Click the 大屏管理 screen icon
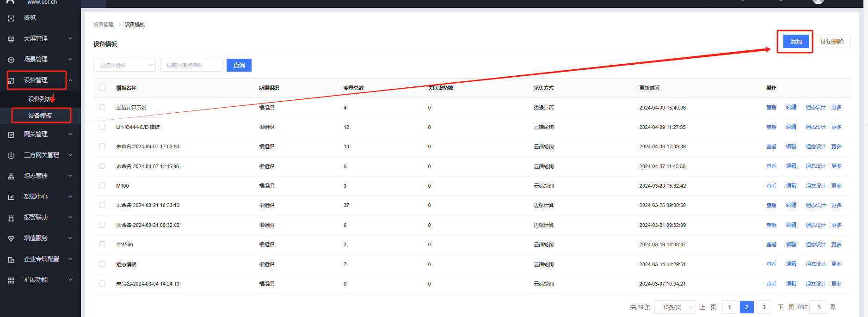The width and height of the screenshot is (868, 317). pos(11,39)
